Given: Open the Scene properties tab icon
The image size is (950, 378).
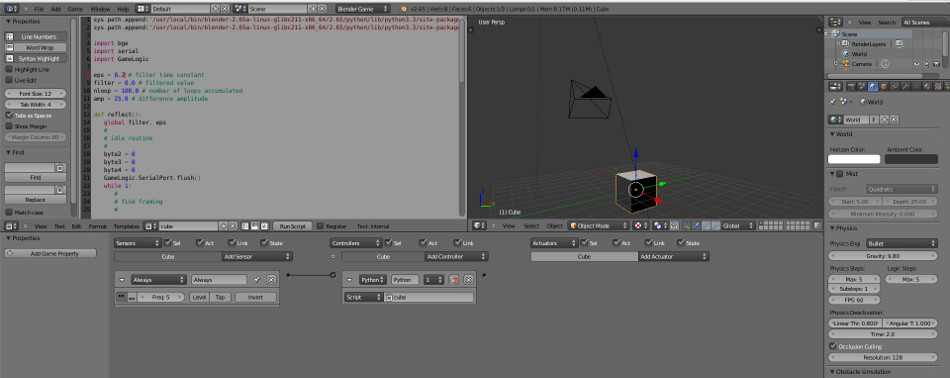Looking at the screenshot, I should click(x=862, y=86).
